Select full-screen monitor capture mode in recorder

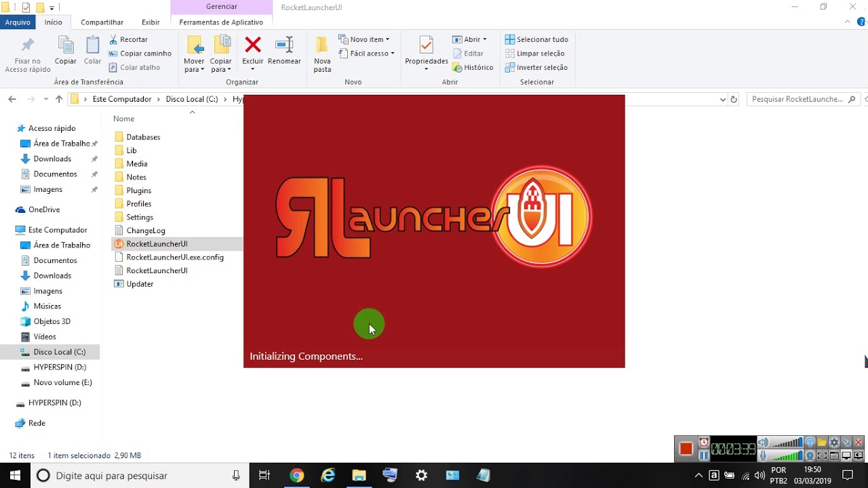tap(846, 455)
